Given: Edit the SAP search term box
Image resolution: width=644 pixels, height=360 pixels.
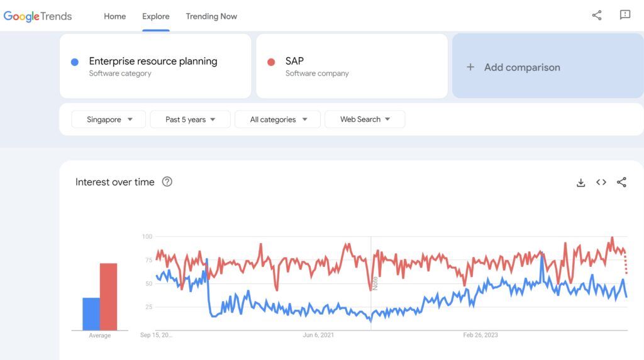Looking at the screenshot, I should 294,62.
